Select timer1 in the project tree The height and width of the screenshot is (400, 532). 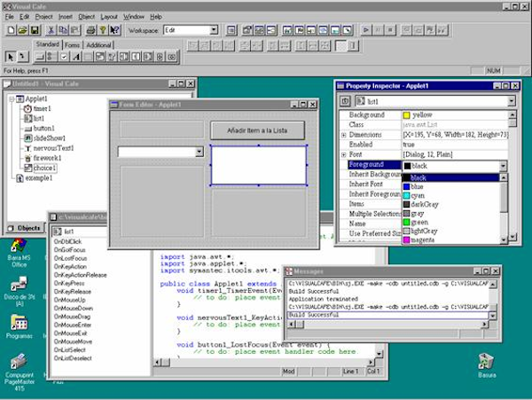pyautogui.click(x=42, y=108)
